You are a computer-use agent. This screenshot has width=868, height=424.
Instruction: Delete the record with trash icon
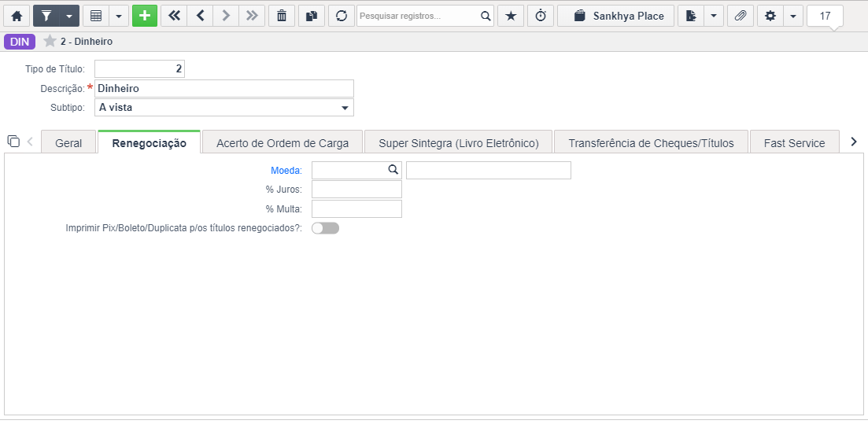coord(282,16)
